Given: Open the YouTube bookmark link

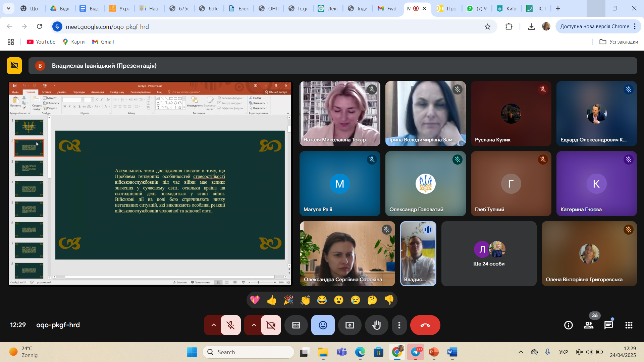Looking at the screenshot, I should pyautogui.click(x=41, y=42).
